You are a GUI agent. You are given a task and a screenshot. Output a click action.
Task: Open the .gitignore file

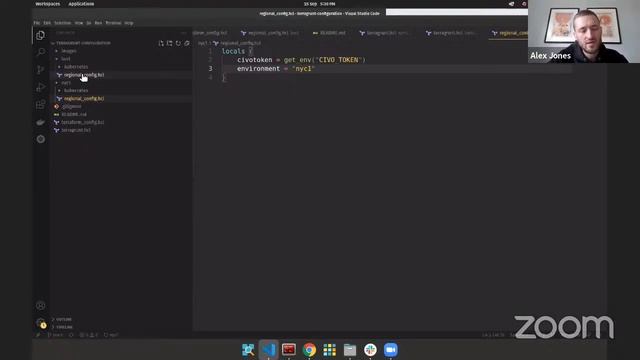tap(71, 107)
